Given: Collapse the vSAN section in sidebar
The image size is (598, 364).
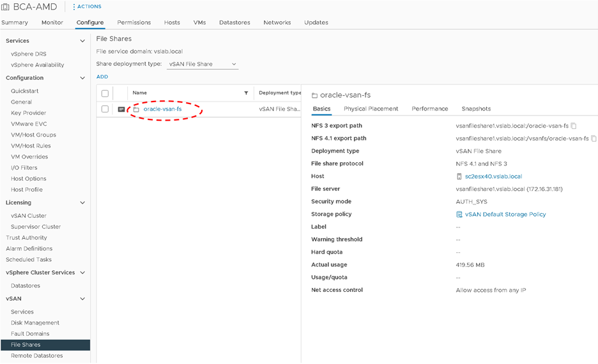Looking at the screenshot, I should [x=82, y=299].
